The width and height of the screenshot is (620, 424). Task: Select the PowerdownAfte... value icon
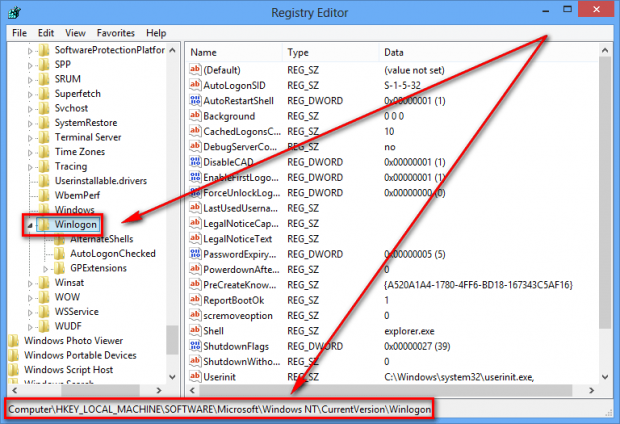pos(195,269)
